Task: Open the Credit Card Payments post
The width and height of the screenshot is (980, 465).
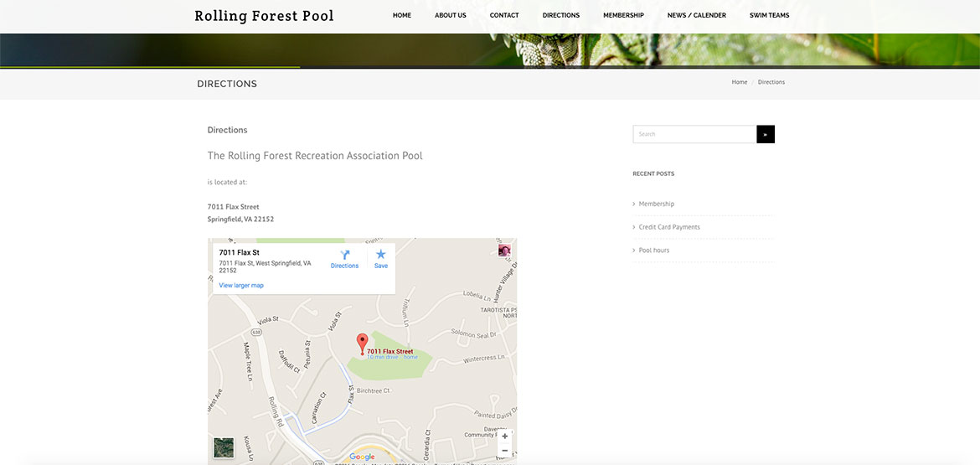Action: tap(669, 227)
